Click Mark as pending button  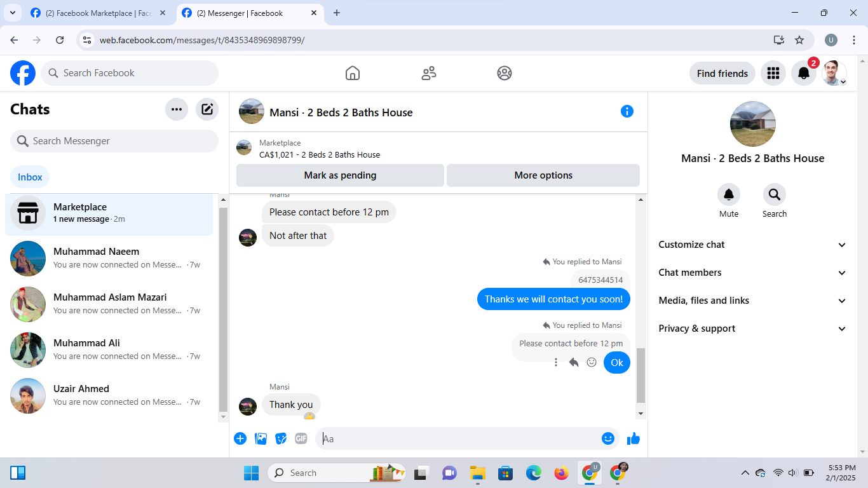pyautogui.click(x=340, y=175)
